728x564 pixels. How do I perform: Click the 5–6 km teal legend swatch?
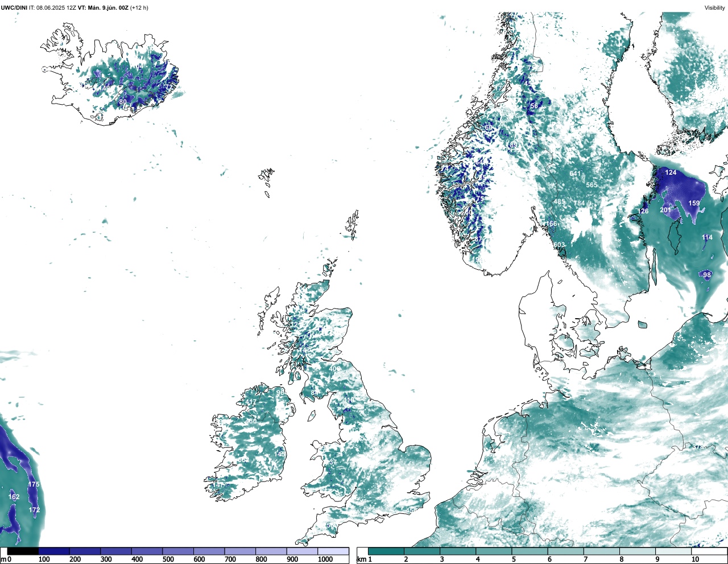pos(531,551)
